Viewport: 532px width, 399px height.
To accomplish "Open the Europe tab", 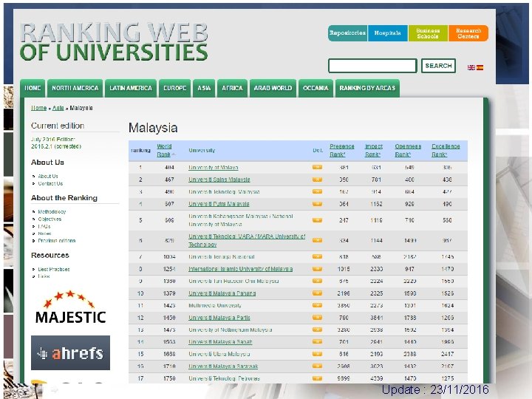I will click(x=174, y=88).
